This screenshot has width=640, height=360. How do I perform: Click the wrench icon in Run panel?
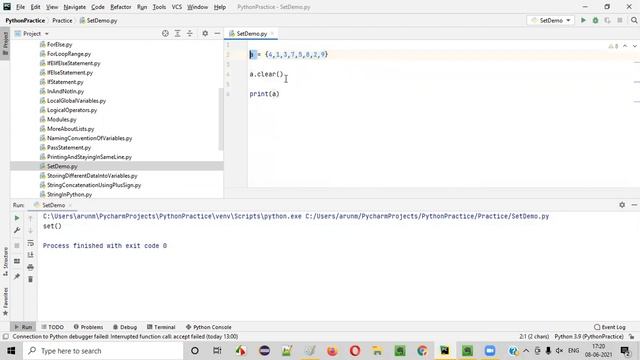[17, 230]
